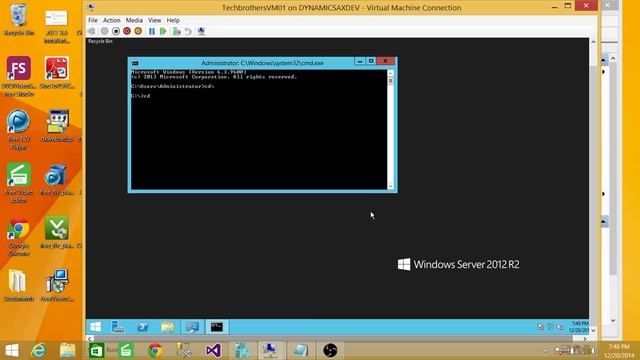Screen dimensions: 640x360
Task: Click the host clock showing 7:40 PM
Action: point(619,351)
